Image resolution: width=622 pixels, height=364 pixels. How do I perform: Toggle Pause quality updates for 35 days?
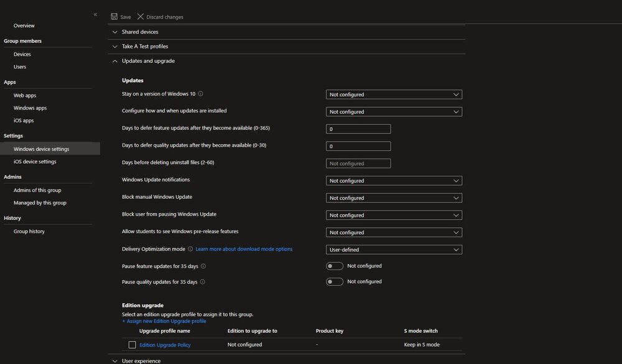[x=335, y=281]
